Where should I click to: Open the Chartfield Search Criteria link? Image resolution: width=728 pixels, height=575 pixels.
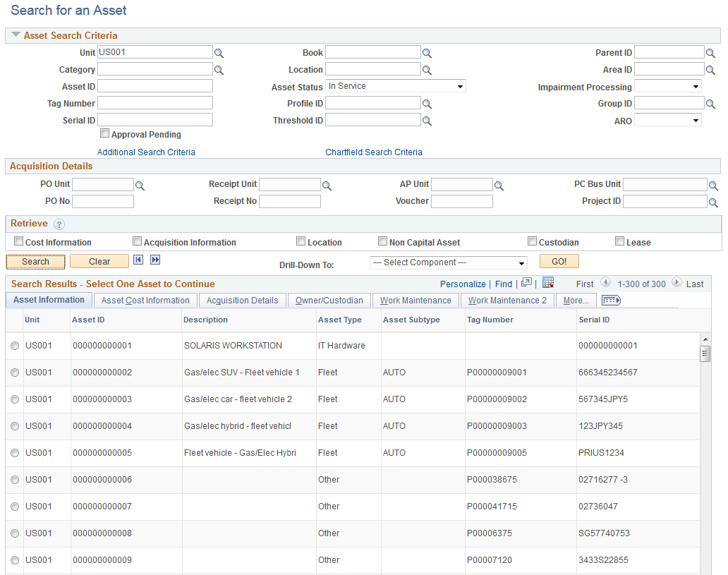click(374, 152)
